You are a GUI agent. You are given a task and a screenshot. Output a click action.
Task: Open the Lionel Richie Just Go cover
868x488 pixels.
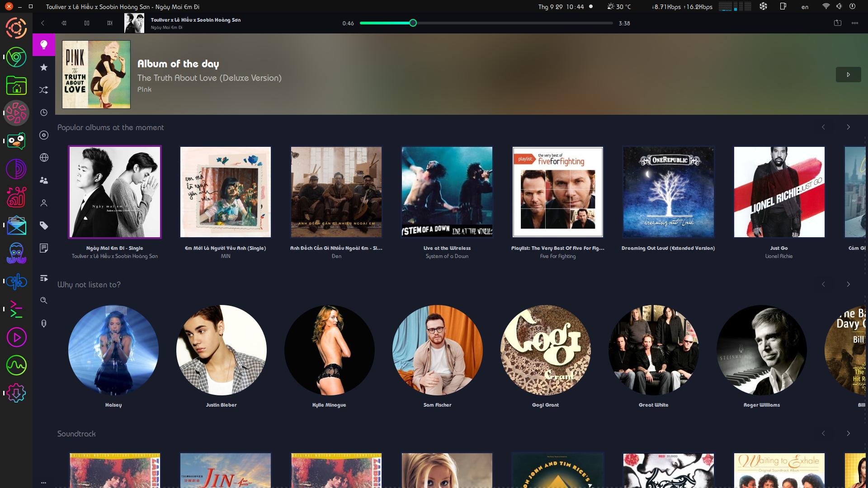(779, 192)
